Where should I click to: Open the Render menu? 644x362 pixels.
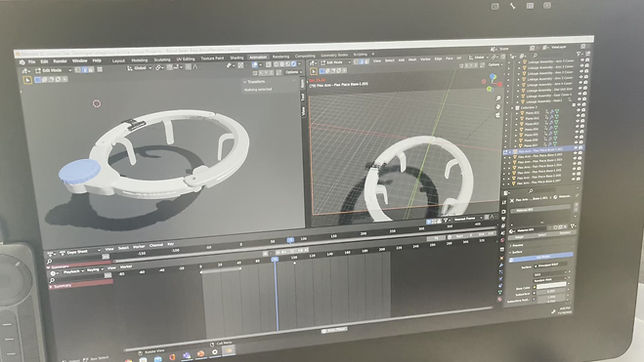pos(60,61)
